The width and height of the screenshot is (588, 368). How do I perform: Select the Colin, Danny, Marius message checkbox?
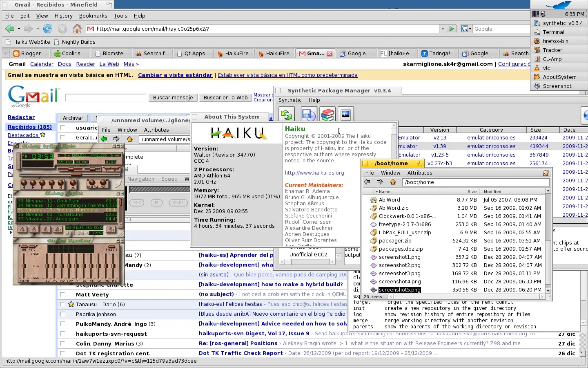pos(62,343)
